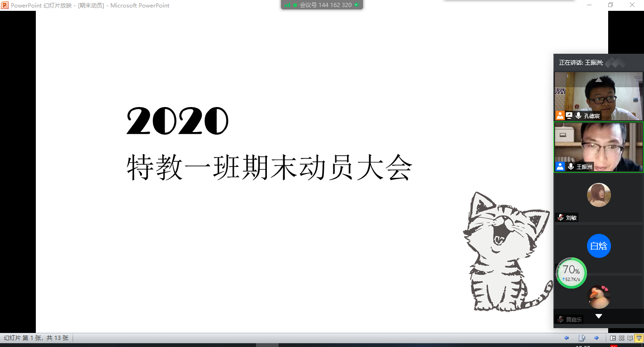
Task: Click the Slide Show view button
Action: pyautogui.click(x=639, y=338)
